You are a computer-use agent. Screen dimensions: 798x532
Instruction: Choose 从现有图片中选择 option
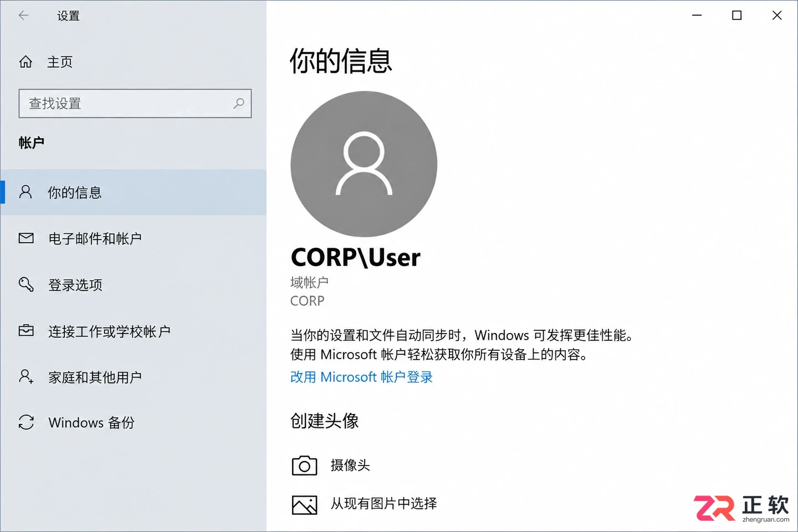pyautogui.click(x=384, y=504)
